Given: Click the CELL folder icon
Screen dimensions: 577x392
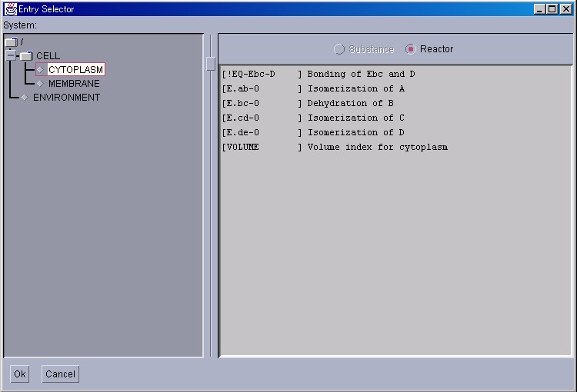Looking at the screenshot, I should [x=27, y=56].
